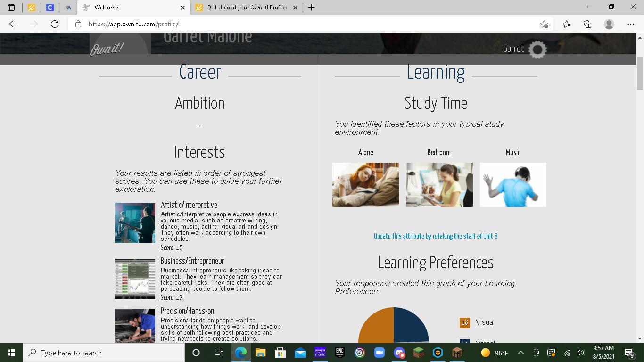Click the settings gear icon beside Garret
This screenshot has width=644, height=362.
537,49
